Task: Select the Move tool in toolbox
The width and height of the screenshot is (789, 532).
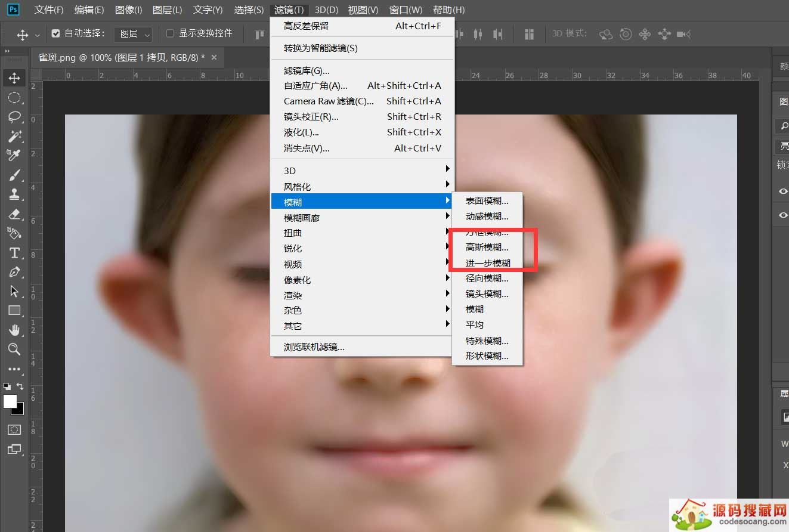Action: click(14, 78)
